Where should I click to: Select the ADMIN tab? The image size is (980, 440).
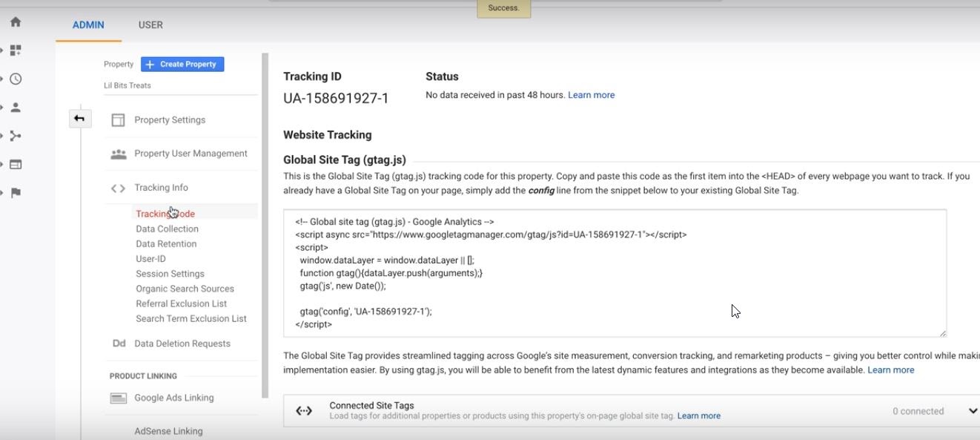point(88,25)
